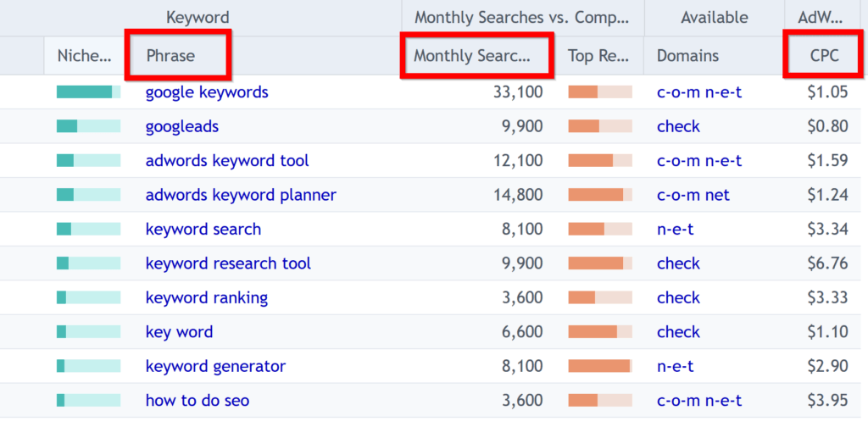Image resolution: width=868 pixels, height=427 pixels.
Task: Click niche bar for 'google keywords'
Action: (88, 92)
